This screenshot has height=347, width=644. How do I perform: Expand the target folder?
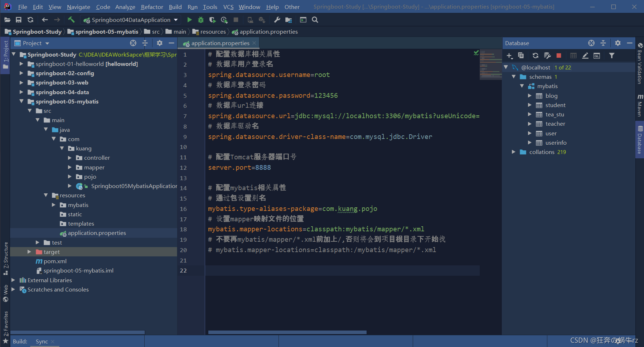[x=29, y=252]
